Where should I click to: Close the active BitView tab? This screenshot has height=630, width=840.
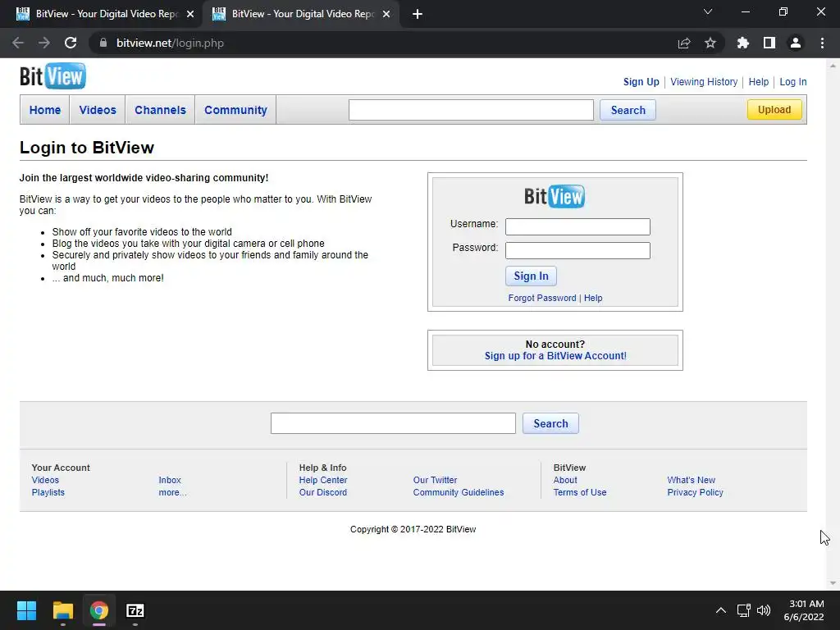[x=386, y=14]
